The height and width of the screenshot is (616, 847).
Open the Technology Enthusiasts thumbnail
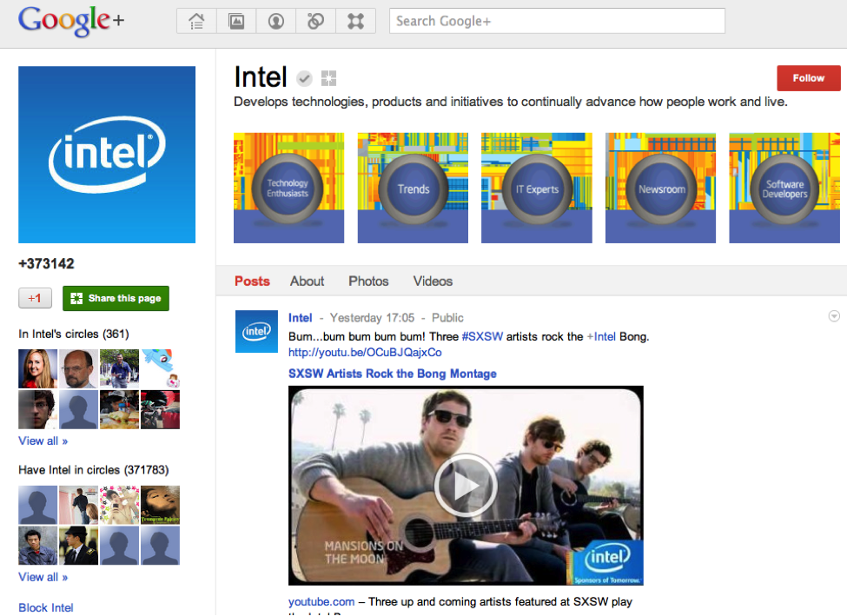[x=288, y=188]
